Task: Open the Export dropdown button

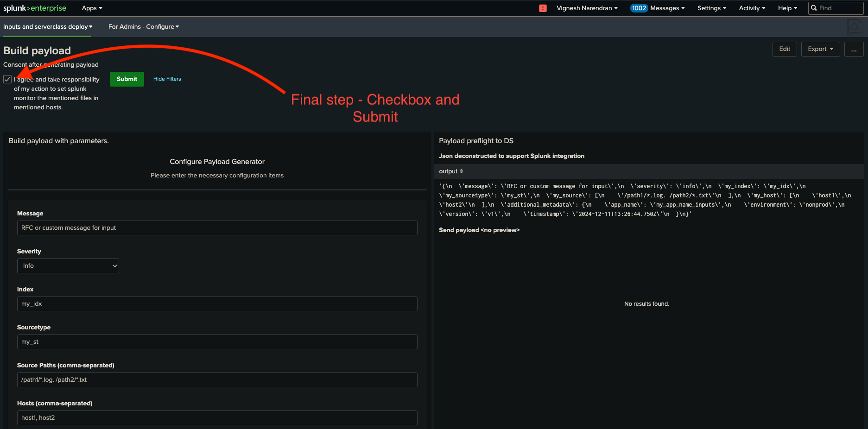Action: (820, 49)
